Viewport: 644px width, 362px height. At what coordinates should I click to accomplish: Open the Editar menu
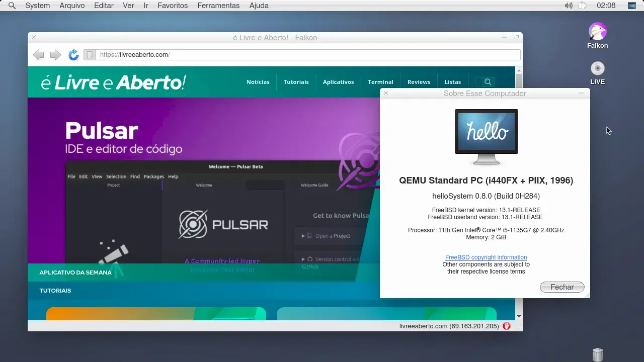click(x=104, y=6)
